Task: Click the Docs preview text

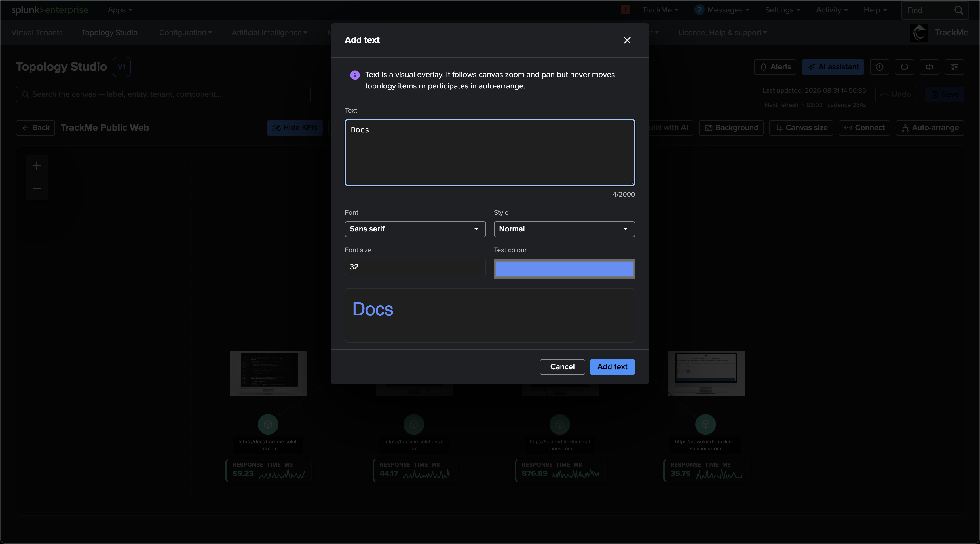Action: [x=372, y=309]
